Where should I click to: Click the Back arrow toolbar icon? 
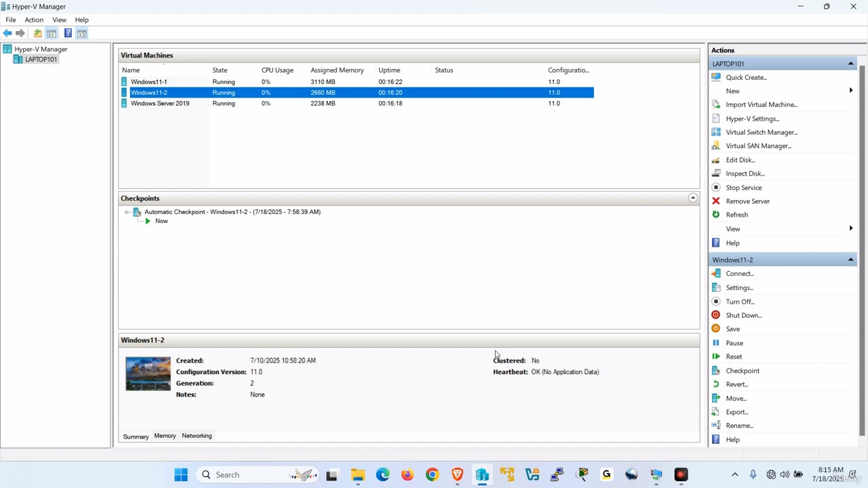7,33
